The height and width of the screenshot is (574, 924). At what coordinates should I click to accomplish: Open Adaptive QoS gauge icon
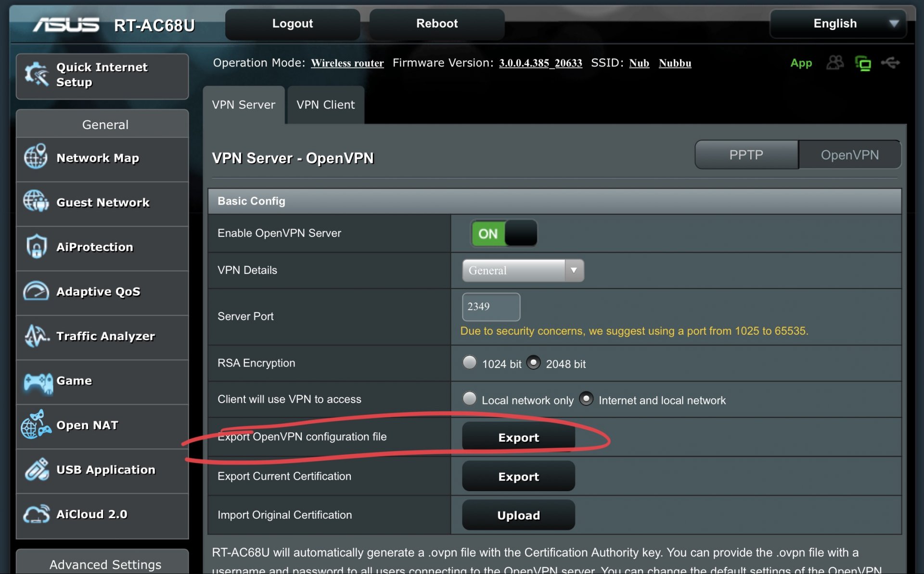click(x=36, y=291)
